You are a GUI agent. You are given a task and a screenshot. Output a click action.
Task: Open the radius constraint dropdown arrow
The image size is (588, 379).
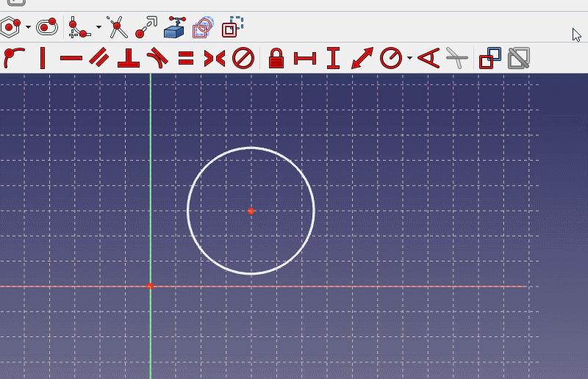click(409, 57)
